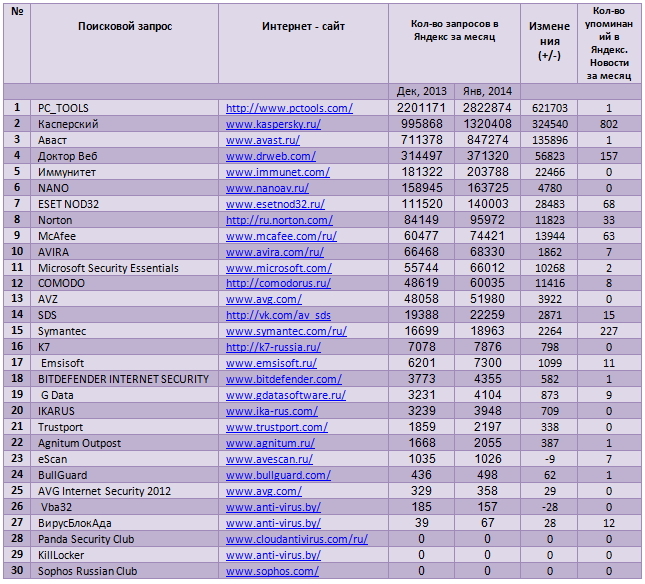Open the www.kaspersky.ru/ link

click(x=273, y=124)
